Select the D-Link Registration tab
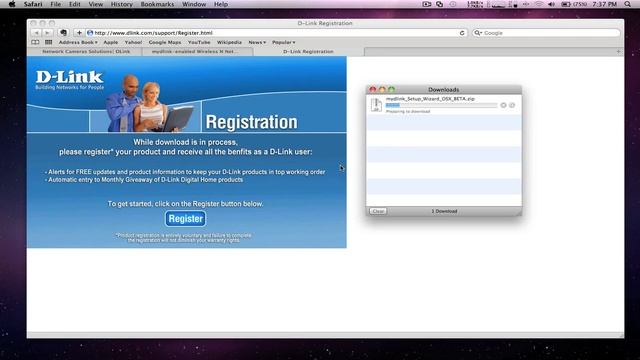 [x=309, y=51]
